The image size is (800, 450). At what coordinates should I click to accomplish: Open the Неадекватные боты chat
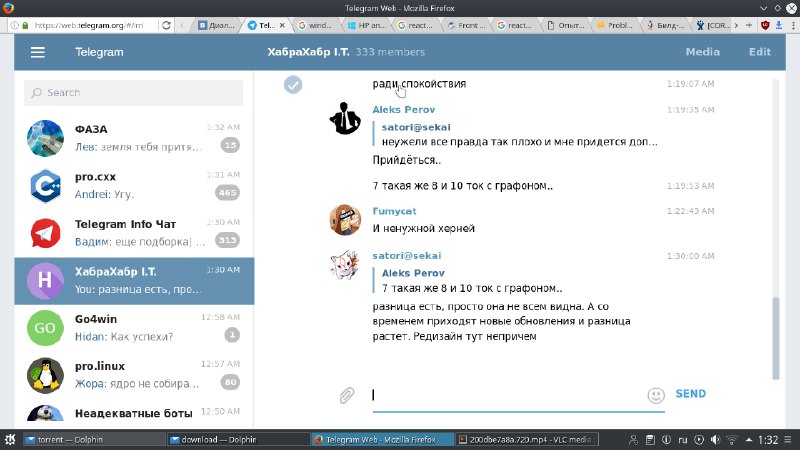(x=134, y=414)
